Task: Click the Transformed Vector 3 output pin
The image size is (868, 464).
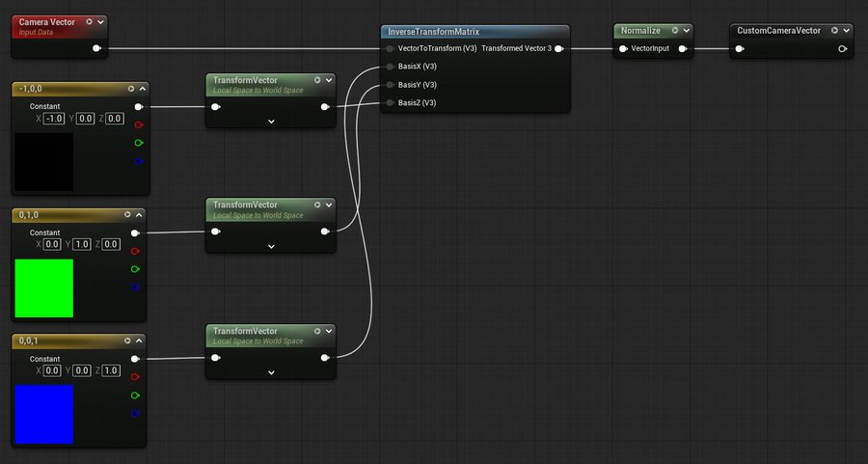Action: click(x=558, y=47)
